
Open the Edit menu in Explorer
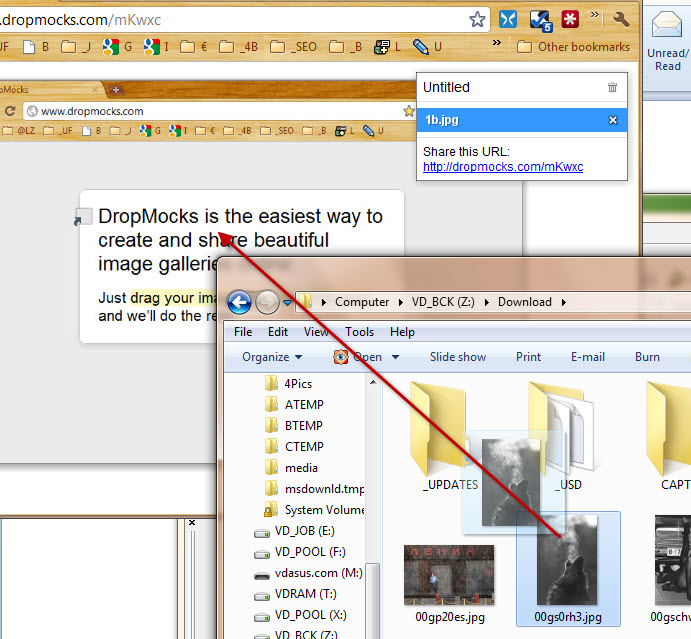(278, 332)
